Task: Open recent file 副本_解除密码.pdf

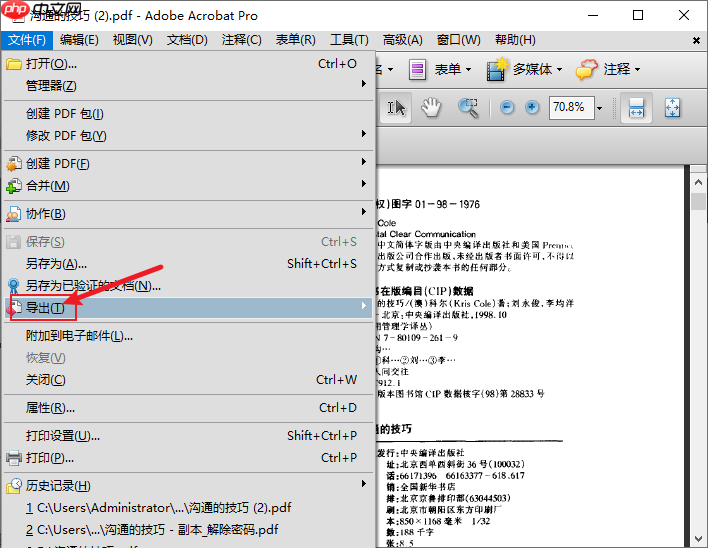Action: [x=188, y=530]
